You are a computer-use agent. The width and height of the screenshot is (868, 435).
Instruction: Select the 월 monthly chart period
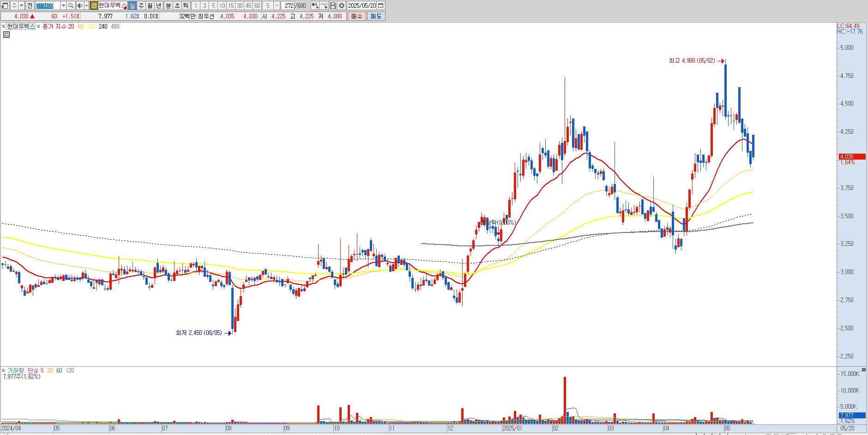point(150,6)
